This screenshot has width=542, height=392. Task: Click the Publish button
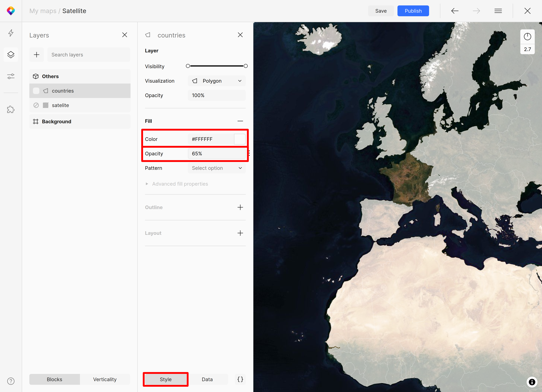point(413,11)
